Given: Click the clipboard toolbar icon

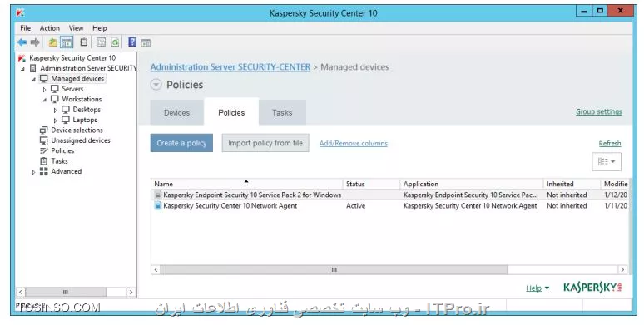Looking at the screenshot, I should click(84, 42).
